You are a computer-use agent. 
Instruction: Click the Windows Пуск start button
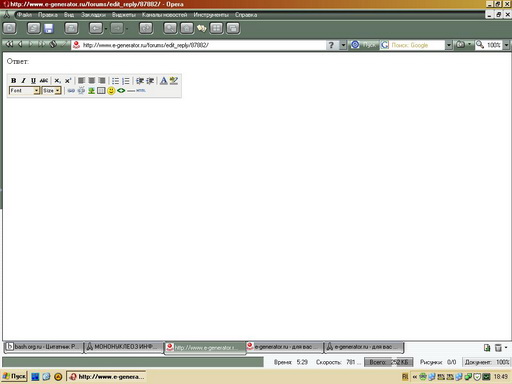[x=14, y=377]
